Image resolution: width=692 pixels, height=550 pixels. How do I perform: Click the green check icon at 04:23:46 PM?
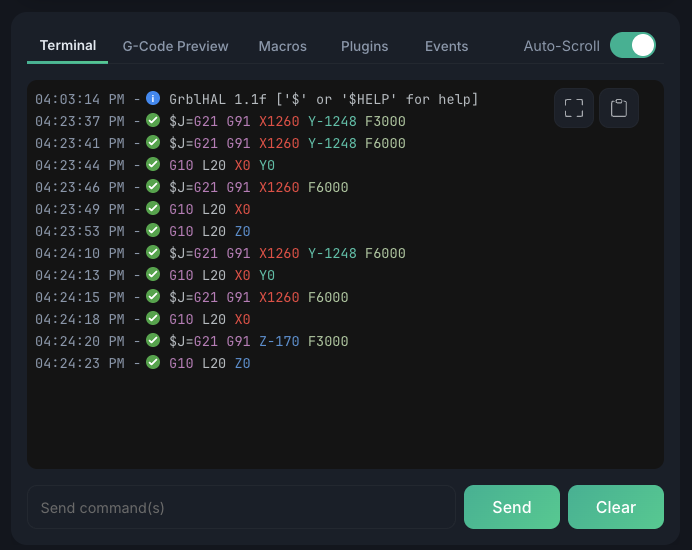tap(153, 186)
